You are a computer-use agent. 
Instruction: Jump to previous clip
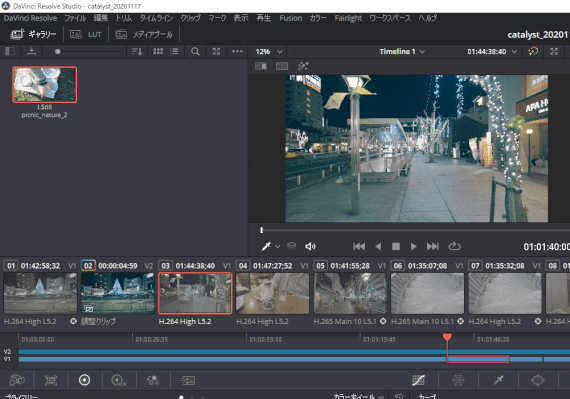coord(359,246)
